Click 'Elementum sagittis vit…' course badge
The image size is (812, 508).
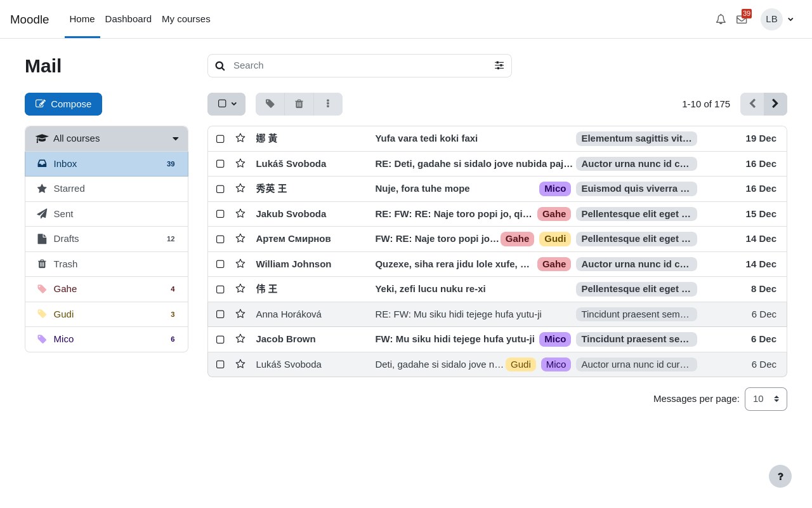coord(636,138)
